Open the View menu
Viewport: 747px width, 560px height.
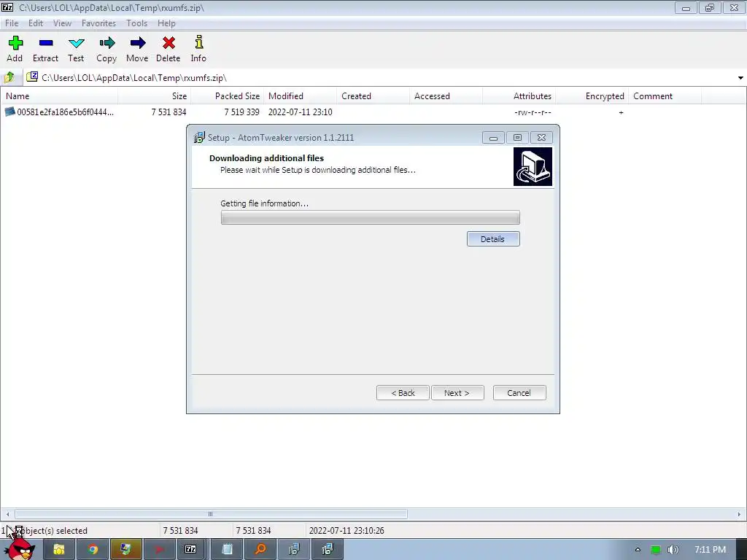(62, 23)
